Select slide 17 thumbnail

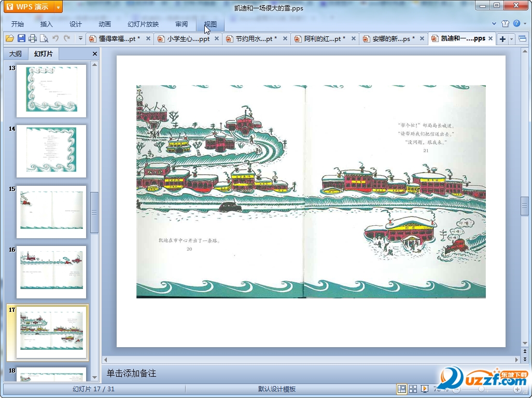click(51, 333)
